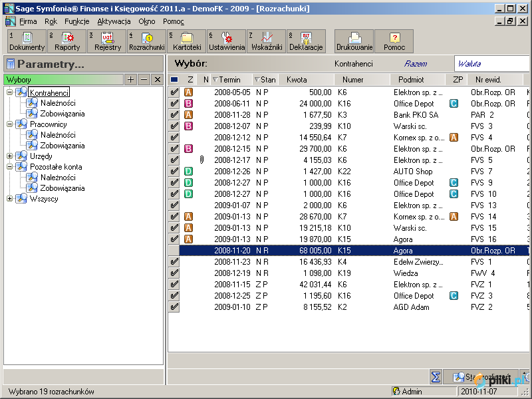Screen dimensions: 532x399
Task: Click the minus button in Wybory header
Action: click(144, 80)
